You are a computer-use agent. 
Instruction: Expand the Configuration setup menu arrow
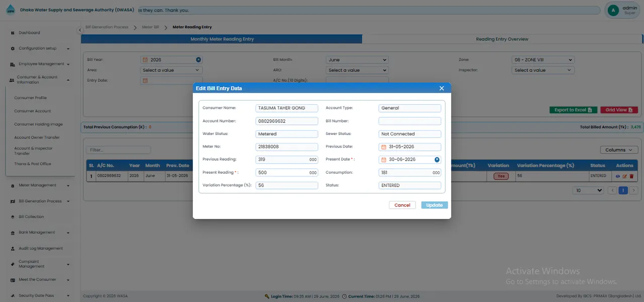[68, 49]
